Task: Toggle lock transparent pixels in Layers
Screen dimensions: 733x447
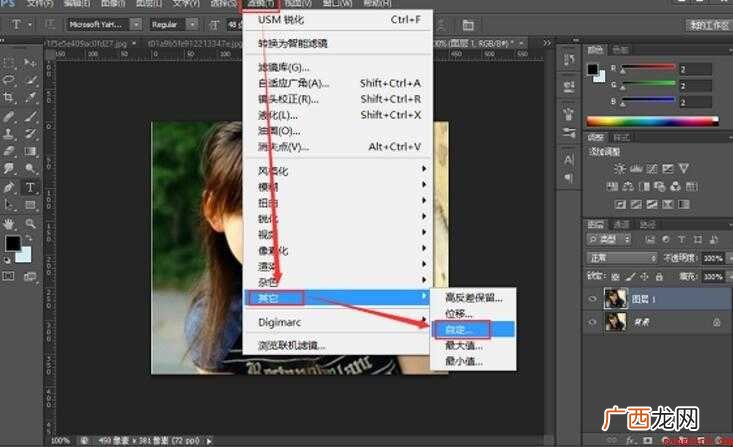Action: pos(615,277)
